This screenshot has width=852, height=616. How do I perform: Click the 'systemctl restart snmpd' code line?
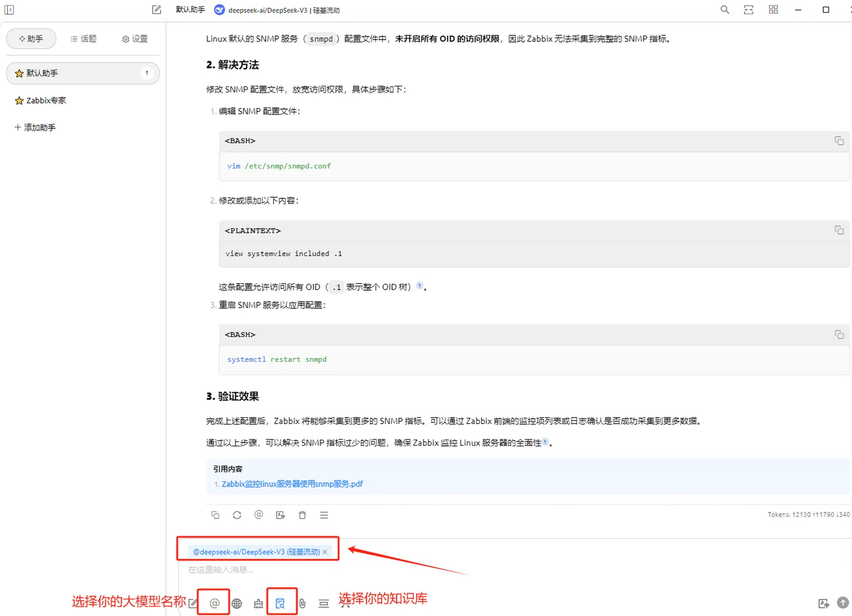(x=277, y=359)
